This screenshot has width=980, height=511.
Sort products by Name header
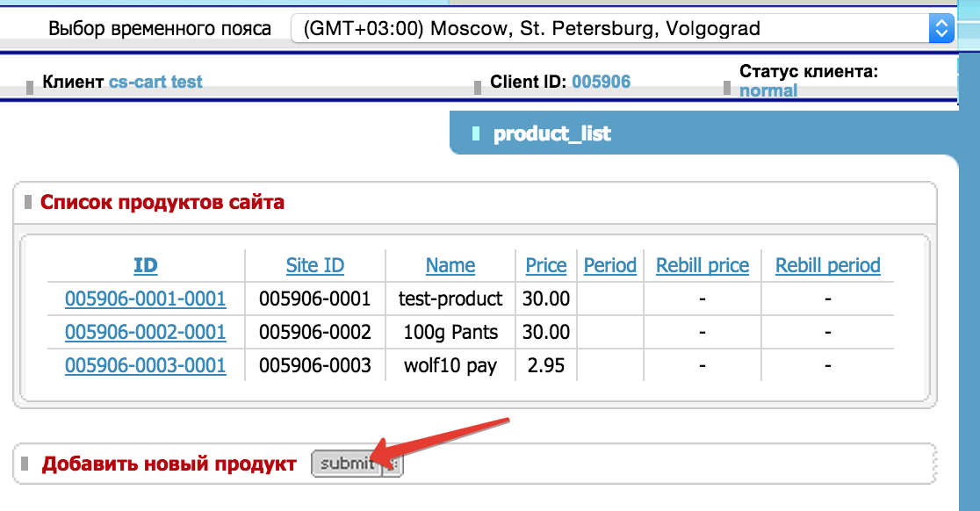pos(450,265)
